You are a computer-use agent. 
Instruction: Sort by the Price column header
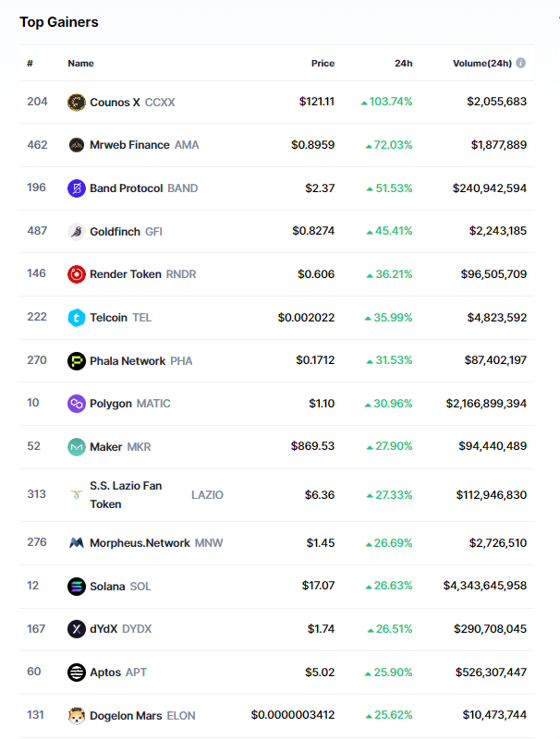click(x=323, y=64)
